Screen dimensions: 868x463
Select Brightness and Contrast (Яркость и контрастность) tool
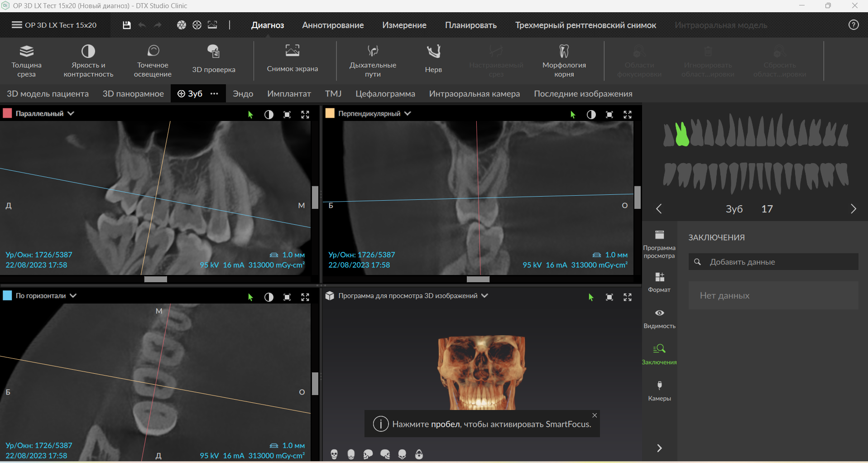pos(88,60)
